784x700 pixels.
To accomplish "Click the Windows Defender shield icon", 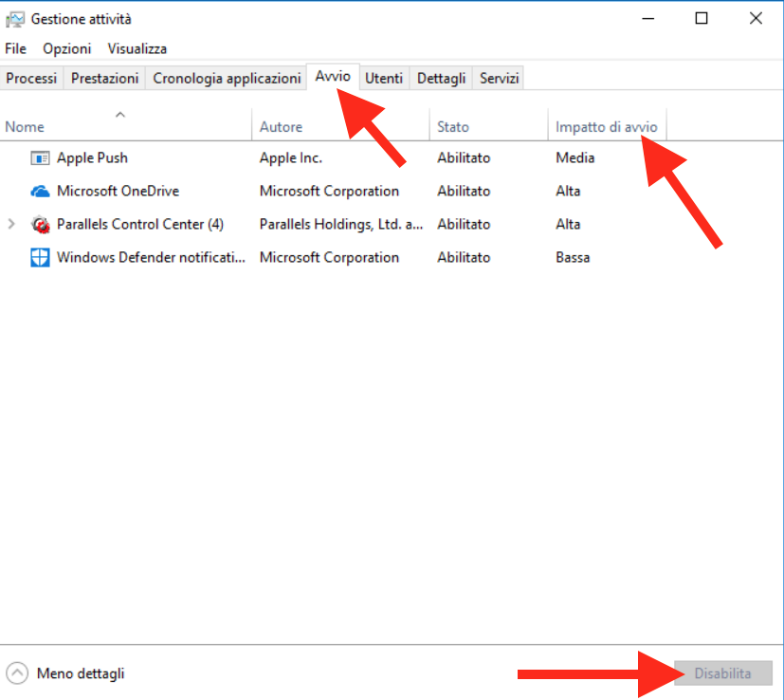I will (40, 258).
